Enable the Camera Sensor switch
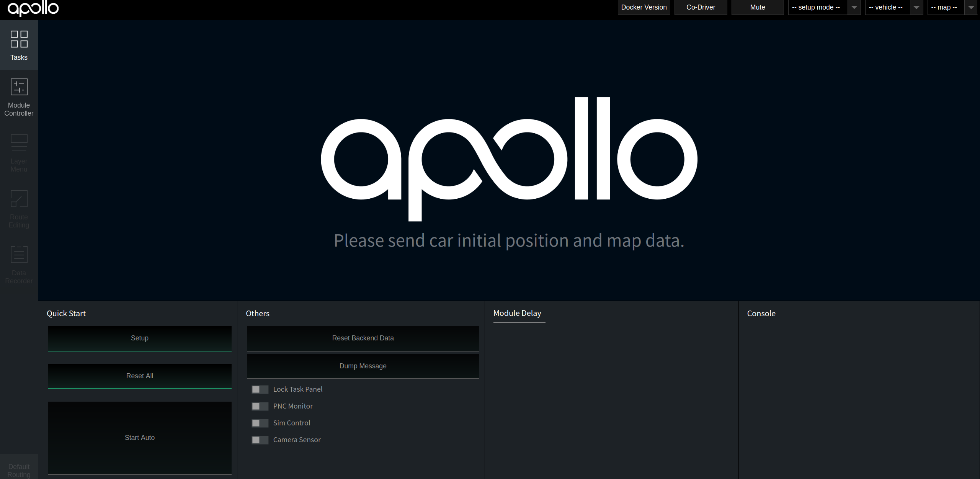980x479 pixels. click(x=260, y=440)
